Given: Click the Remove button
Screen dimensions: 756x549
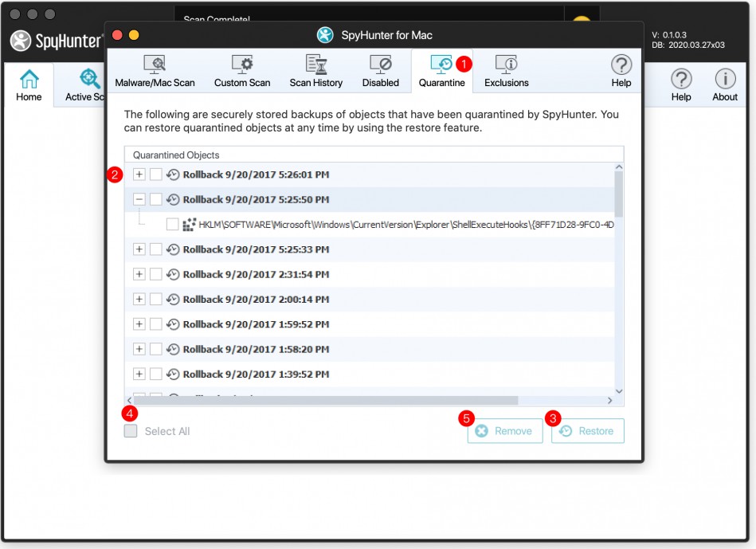Looking at the screenshot, I should click(x=505, y=430).
